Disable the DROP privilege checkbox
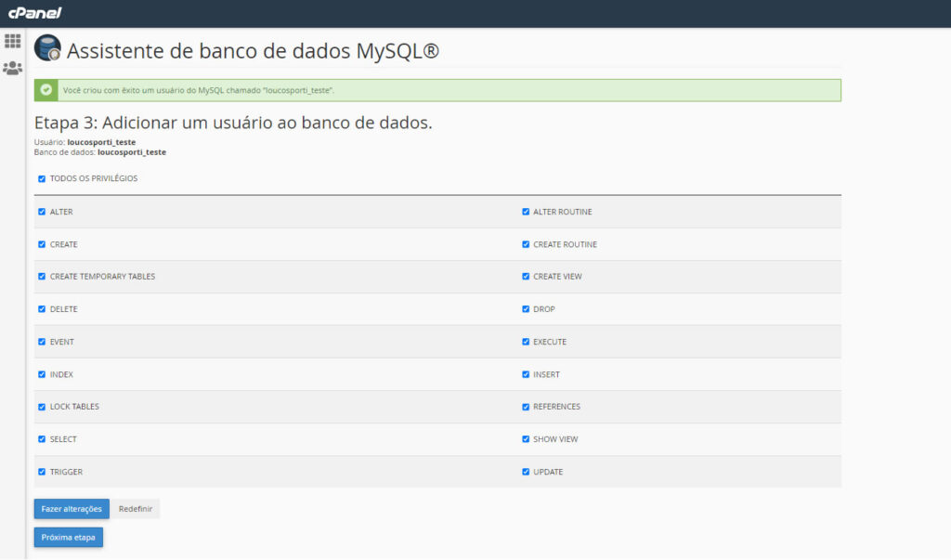This screenshot has width=951, height=560. click(526, 309)
